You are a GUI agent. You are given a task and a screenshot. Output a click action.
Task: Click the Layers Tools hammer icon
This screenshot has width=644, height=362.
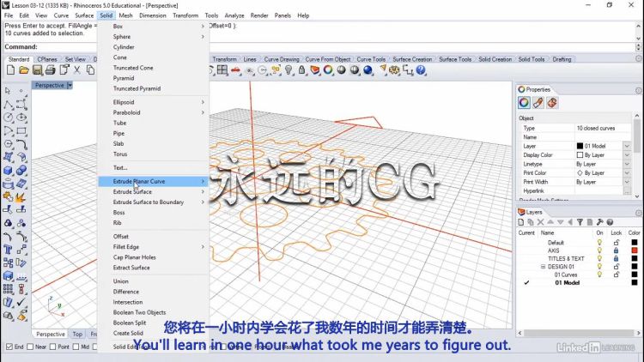[x=599, y=222]
